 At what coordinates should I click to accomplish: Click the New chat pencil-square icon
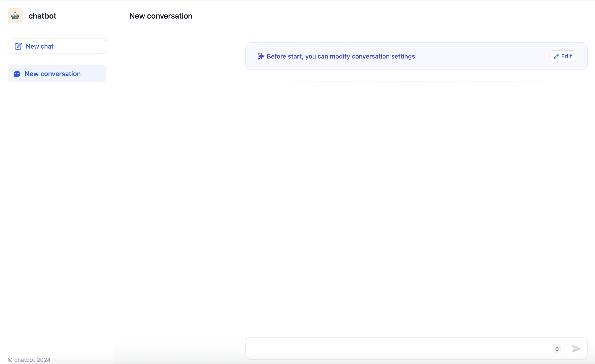click(18, 46)
